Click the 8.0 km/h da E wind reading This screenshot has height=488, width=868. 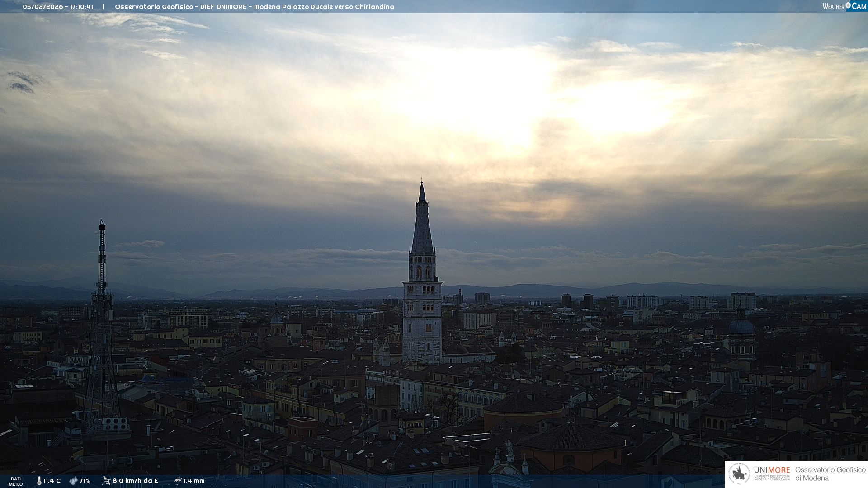[135, 481]
